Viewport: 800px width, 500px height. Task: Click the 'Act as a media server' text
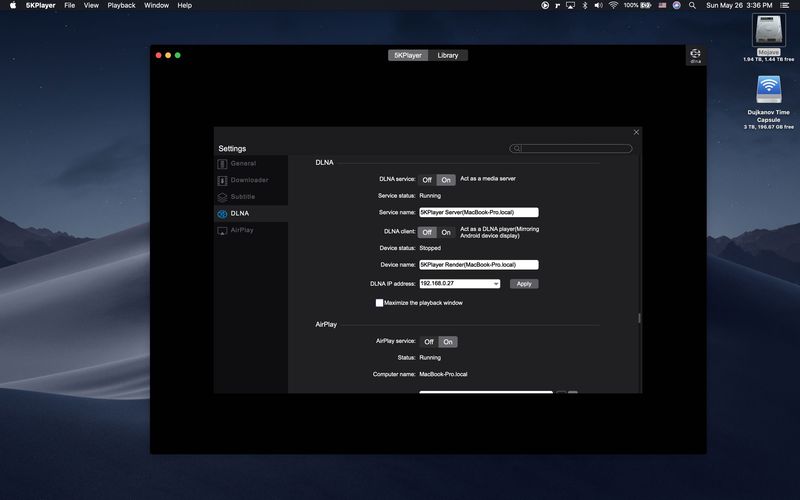(x=488, y=179)
